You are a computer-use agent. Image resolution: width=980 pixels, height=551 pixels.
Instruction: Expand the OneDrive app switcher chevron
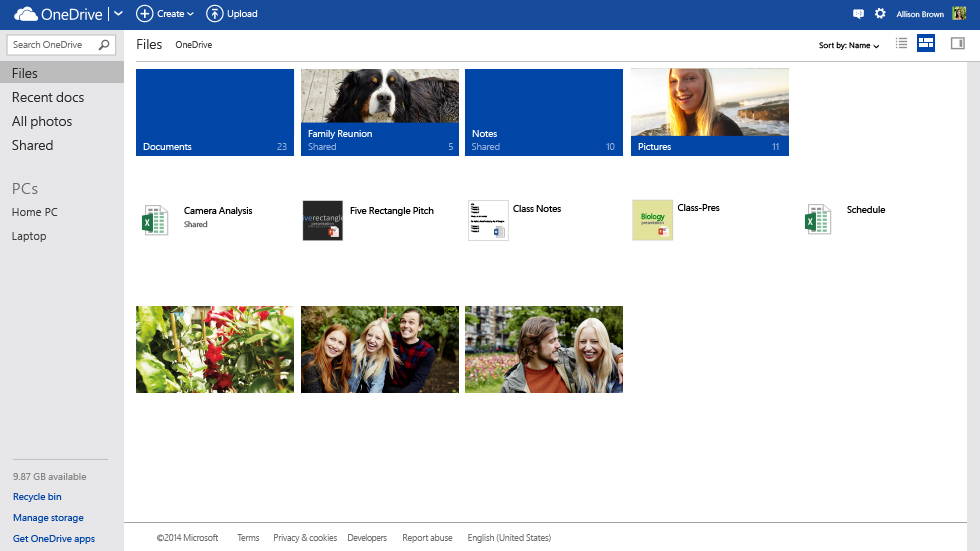click(119, 14)
